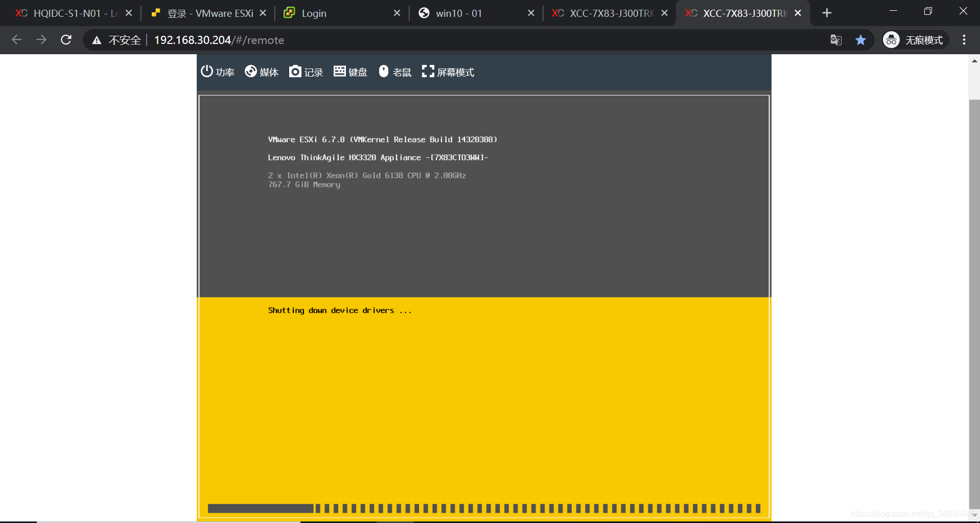This screenshot has width=980, height=523.
Task: Reload the current page
Action: (66, 40)
